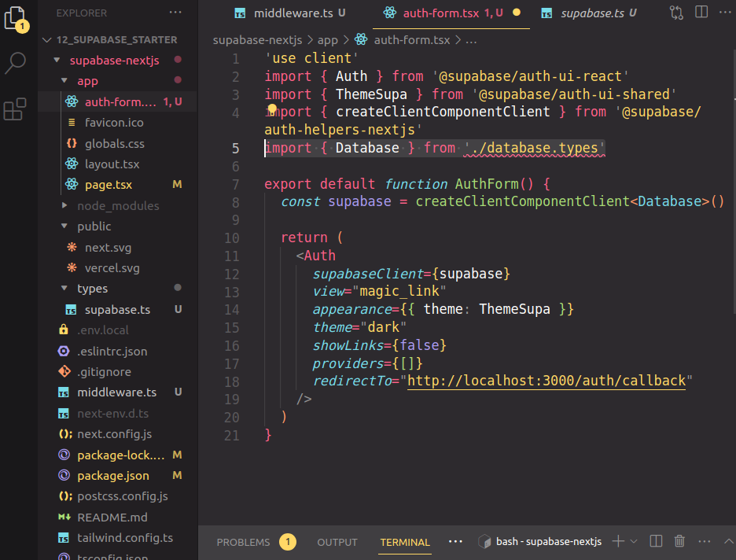Click the compare changes icon in editor toolbar
The height and width of the screenshot is (560, 736).
coord(676,13)
